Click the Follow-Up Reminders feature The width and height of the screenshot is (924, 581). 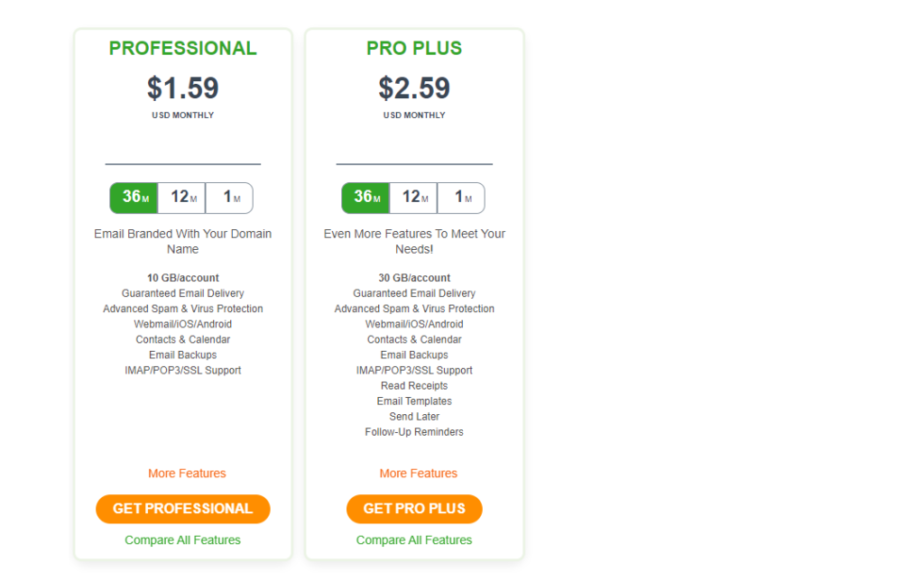tap(414, 432)
